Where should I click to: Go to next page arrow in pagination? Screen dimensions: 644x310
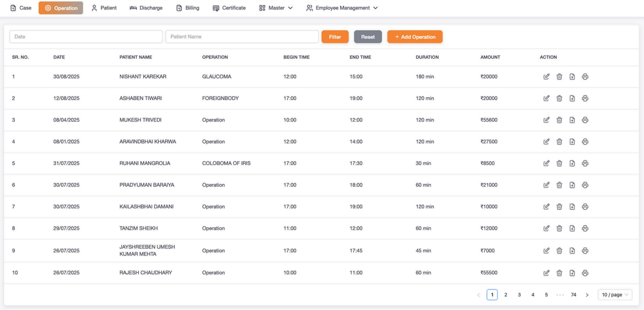pyautogui.click(x=587, y=295)
